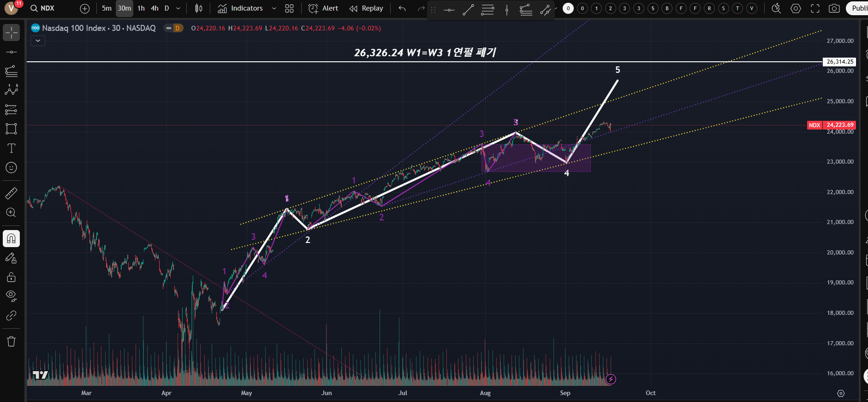Expand the timeframe interval dropdown
868x402 pixels.
point(178,8)
